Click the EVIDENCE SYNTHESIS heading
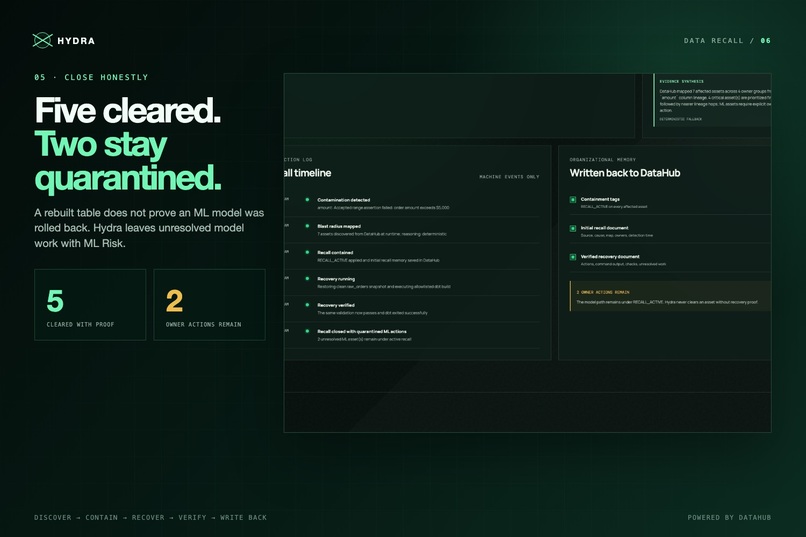 [x=682, y=81]
